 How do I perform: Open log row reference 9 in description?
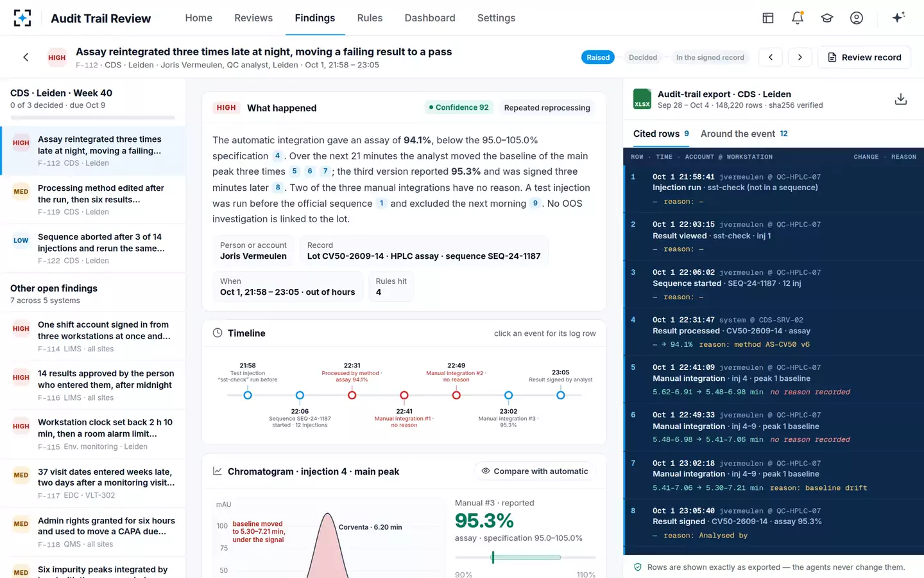pyautogui.click(x=535, y=203)
